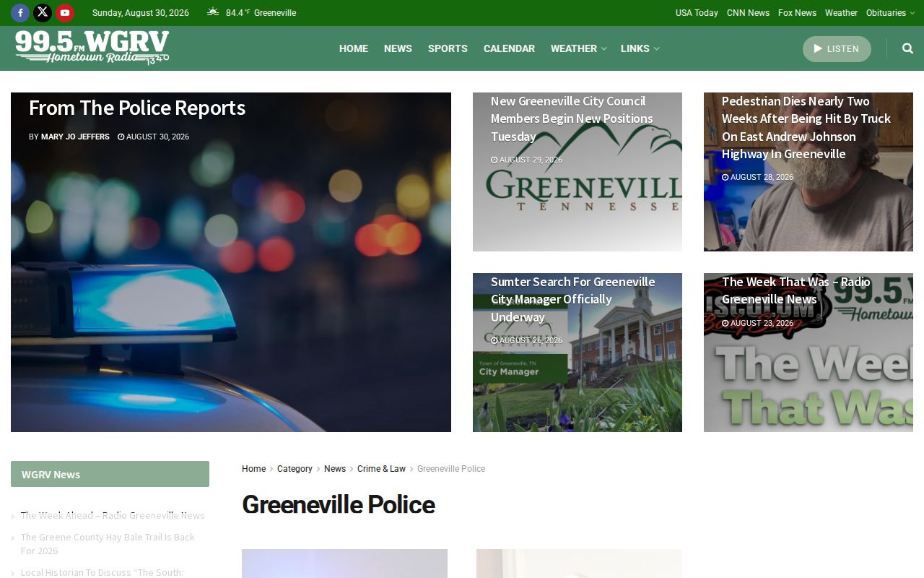
Task: Open the Weather link in top bar
Action: [x=841, y=13]
